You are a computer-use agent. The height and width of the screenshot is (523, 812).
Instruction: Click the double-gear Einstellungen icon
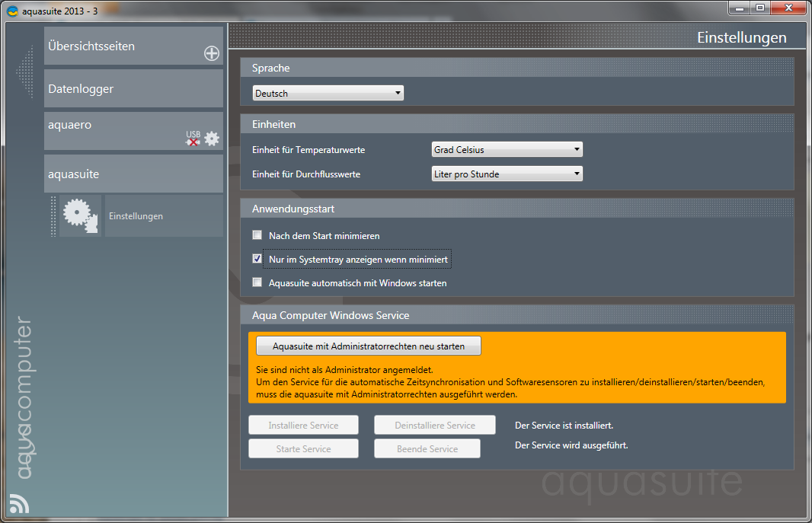tap(80, 216)
